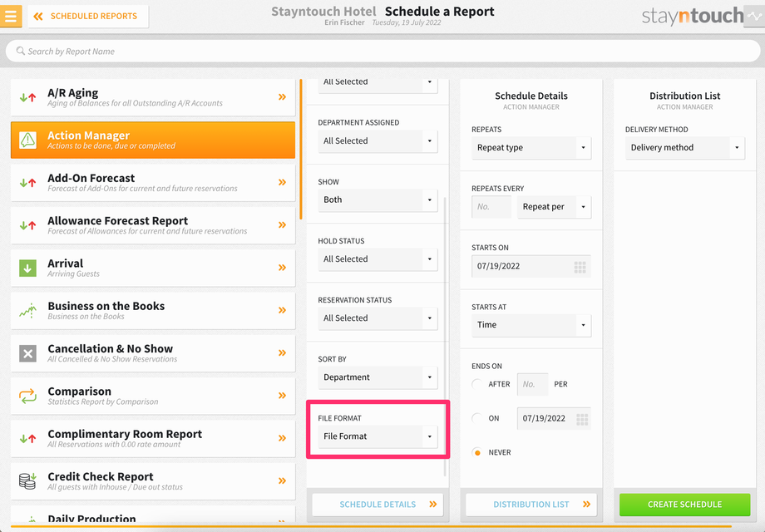Viewport: 765px width, 532px height.
Task: Click the Cancellation & No Show X icon
Action: 27,353
